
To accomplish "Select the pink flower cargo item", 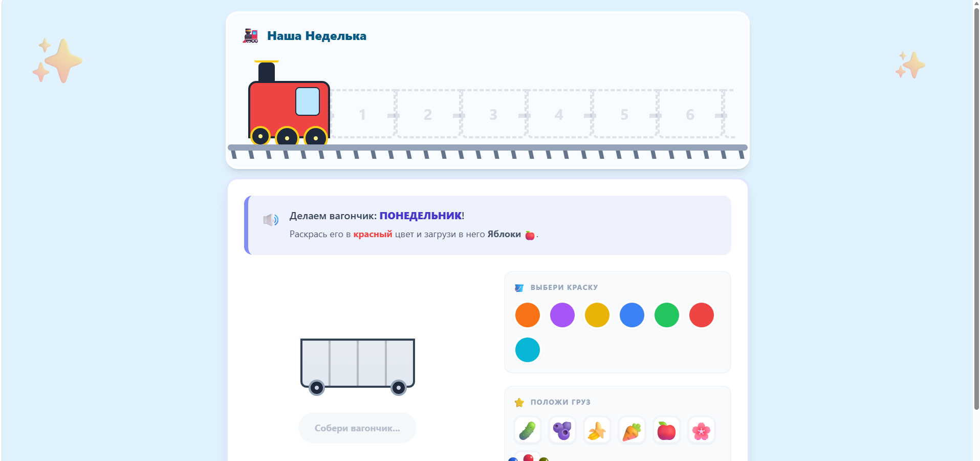I will pyautogui.click(x=701, y=431).
